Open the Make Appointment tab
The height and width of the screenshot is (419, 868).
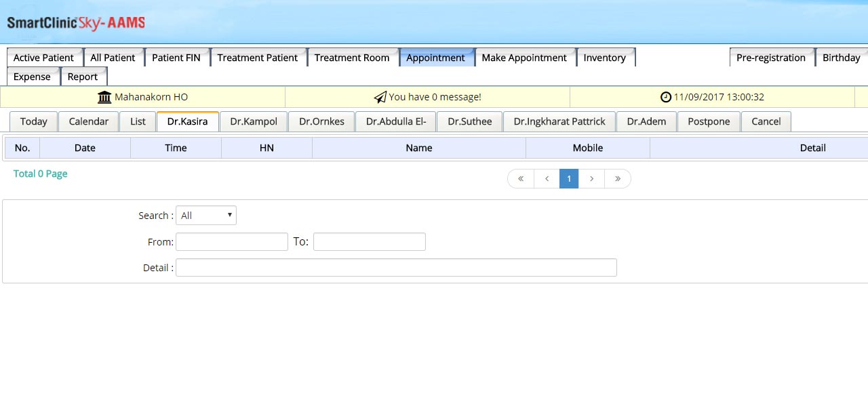coord(524,58)
